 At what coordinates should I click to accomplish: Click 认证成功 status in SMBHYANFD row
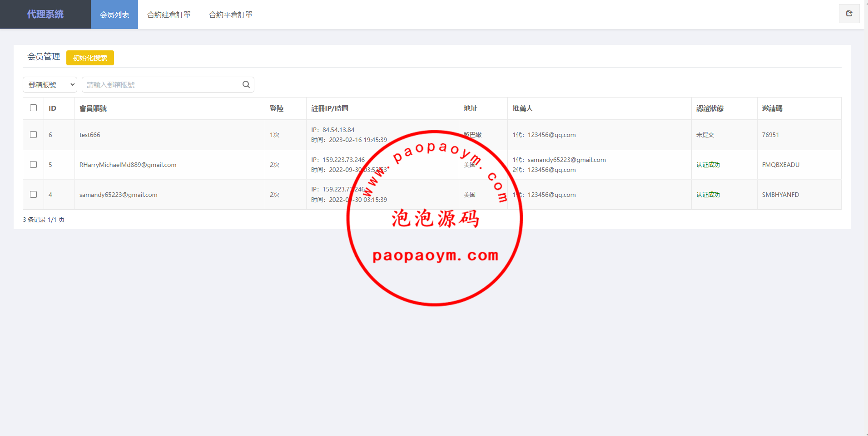pyautogui.click(x=708, y=195)
